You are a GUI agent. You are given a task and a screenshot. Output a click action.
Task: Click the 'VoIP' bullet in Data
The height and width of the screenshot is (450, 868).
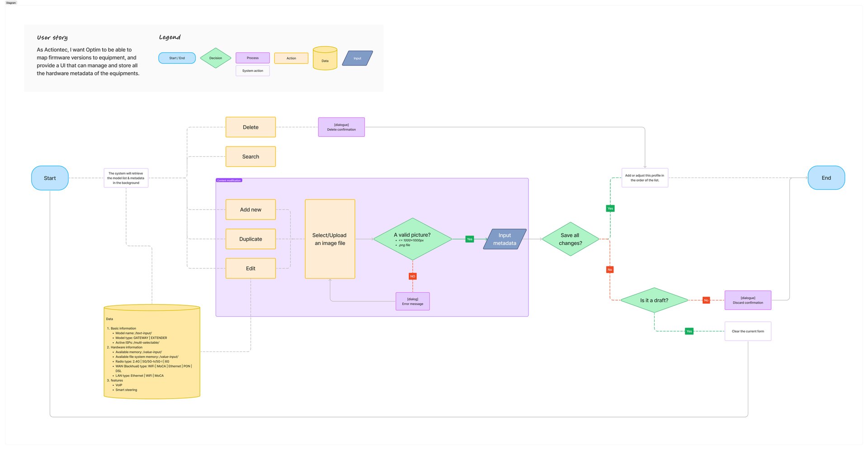(x=119, y=385)
